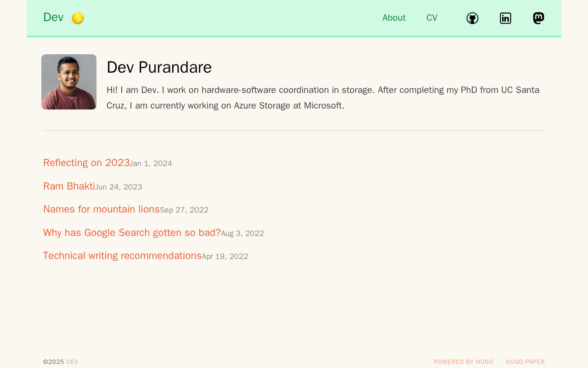Click Dev Purandare's profile photo
The image size is (588, 368).
point(69,82)
